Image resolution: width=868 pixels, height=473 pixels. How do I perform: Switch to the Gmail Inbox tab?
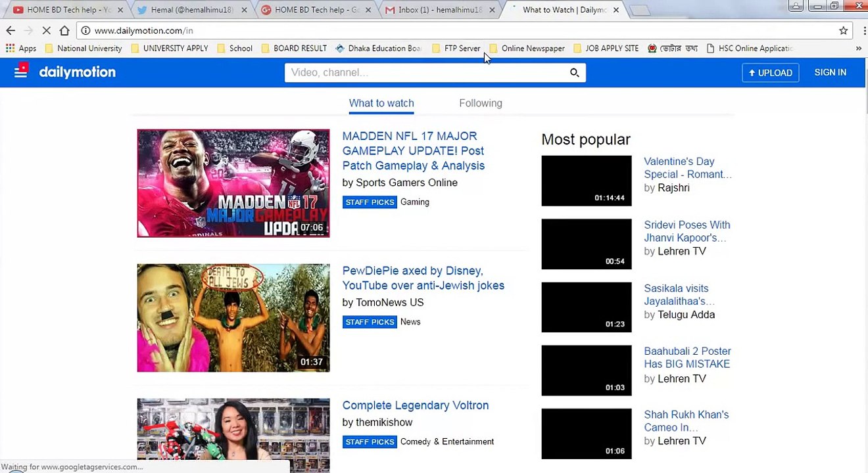click(x=440, y=10)
